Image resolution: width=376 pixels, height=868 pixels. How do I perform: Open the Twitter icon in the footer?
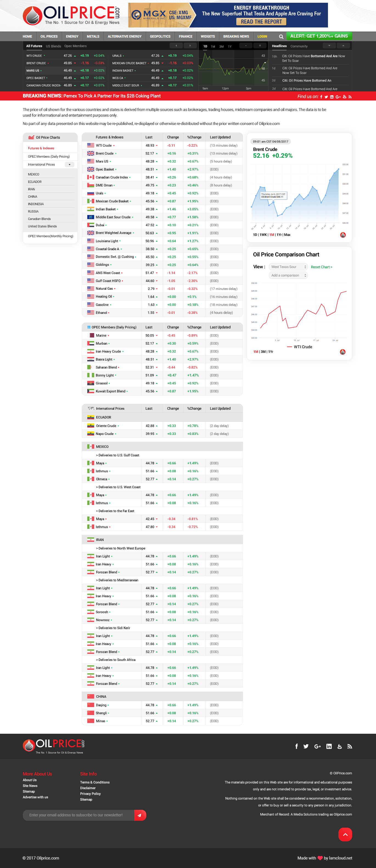[306, 746]
